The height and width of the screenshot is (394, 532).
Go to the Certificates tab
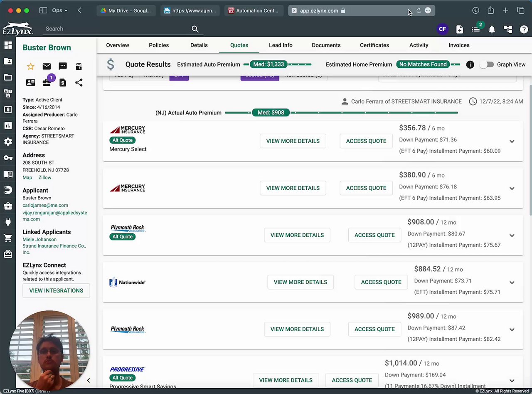pos(374,45)
